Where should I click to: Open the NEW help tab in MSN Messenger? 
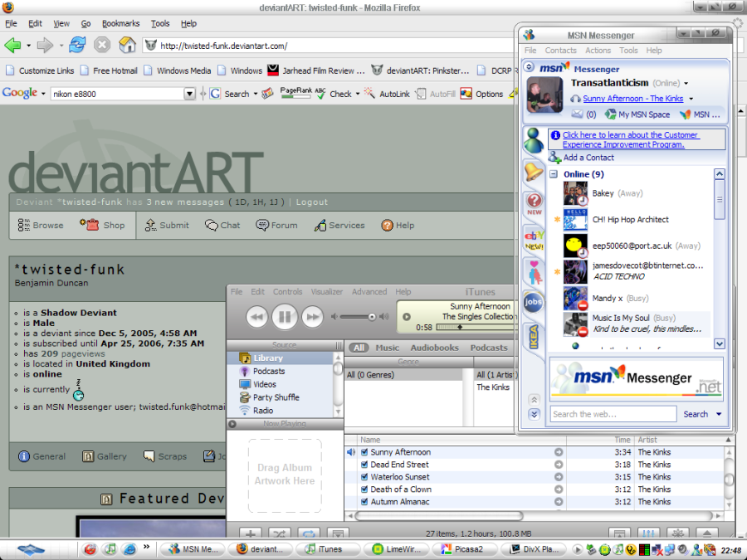(535, 204)
